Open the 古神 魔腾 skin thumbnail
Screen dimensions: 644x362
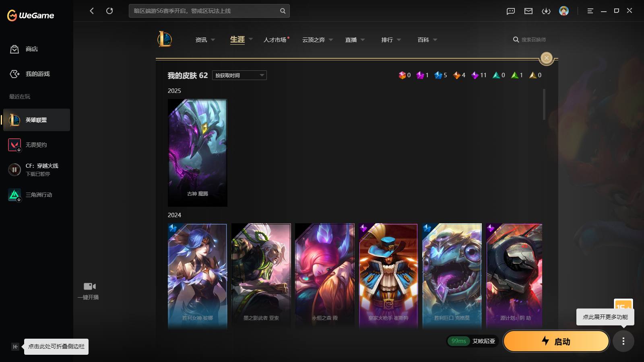click(x=197, y=153)
